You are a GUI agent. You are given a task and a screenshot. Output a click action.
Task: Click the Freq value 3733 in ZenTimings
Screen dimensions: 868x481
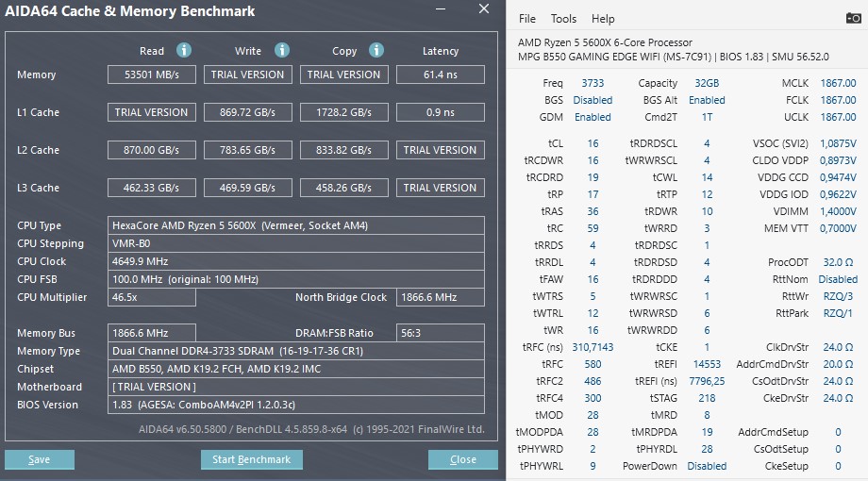click(593, 83)
